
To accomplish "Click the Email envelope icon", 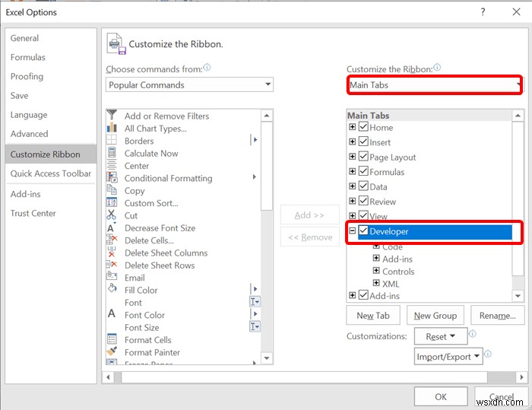I will pyautogui.click(x=112, y=276).
